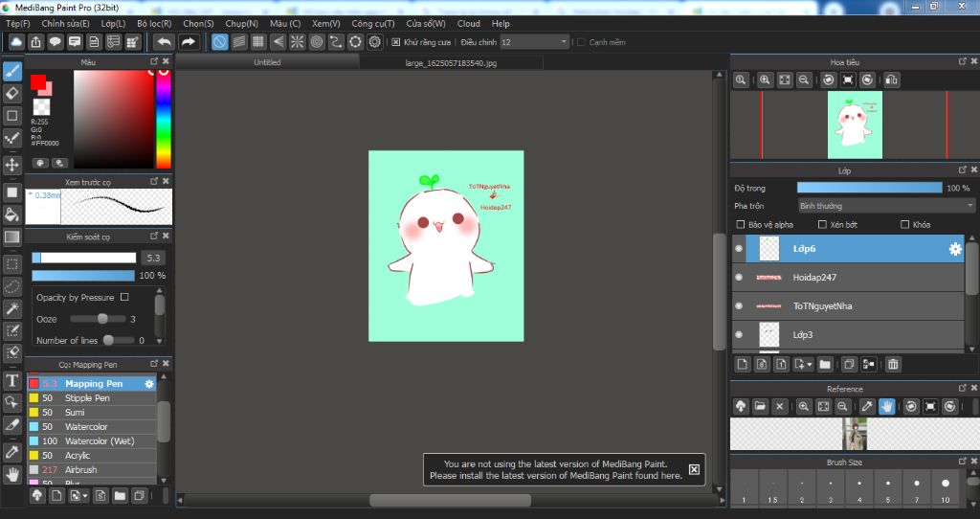This screenshot has width=980, height=519.
Task: Select the Lasso selection tool
Action: pyautogui.click(x=11, y=286)
